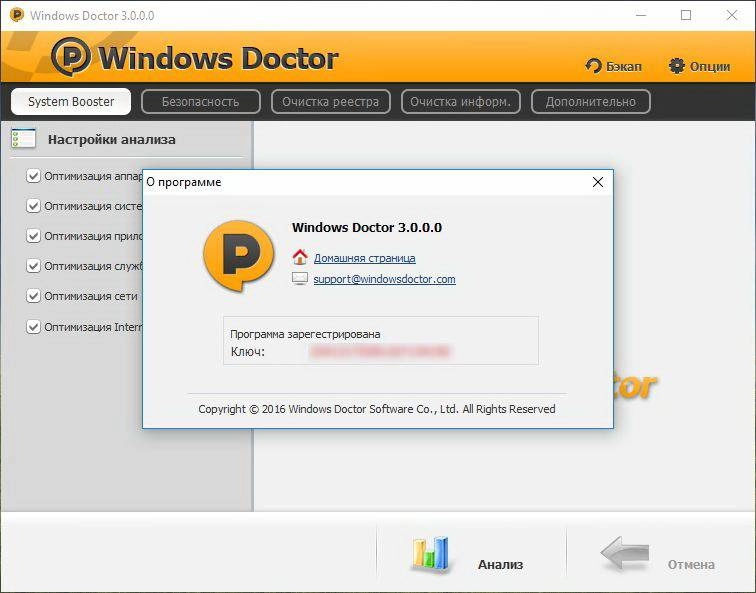Click the red house icon in About dialog
The image size is (756, 593).
pos(300,257)
